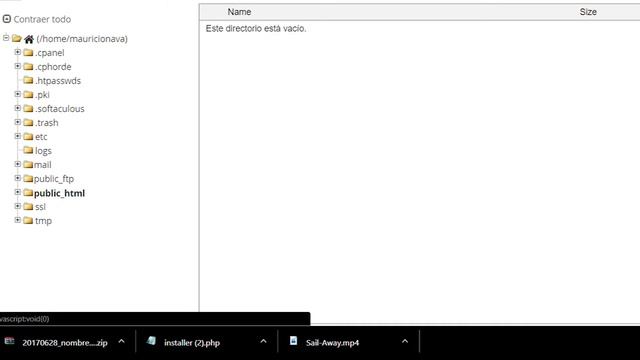Viewport: 640px width, 360px height.
Task: Select the tmp folder icon
Action: tap(28, 220)
